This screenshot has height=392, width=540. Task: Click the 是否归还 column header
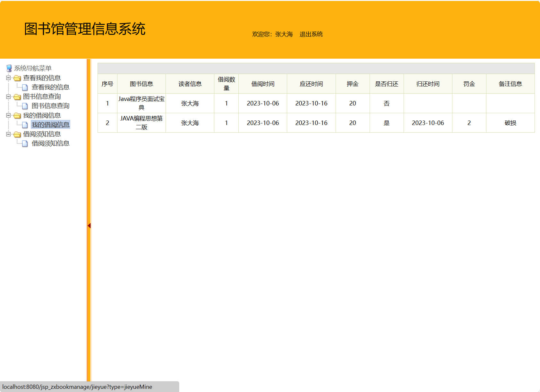point(387,84)
